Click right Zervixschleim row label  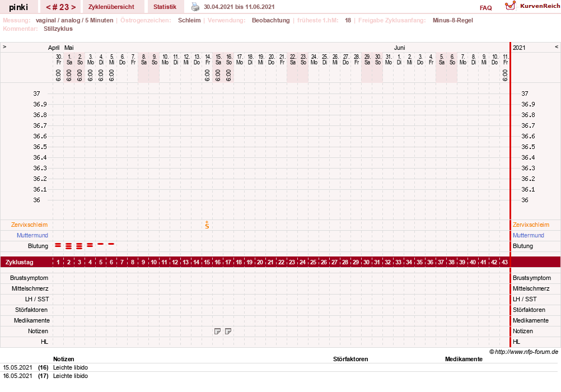[x=531, y=225]
